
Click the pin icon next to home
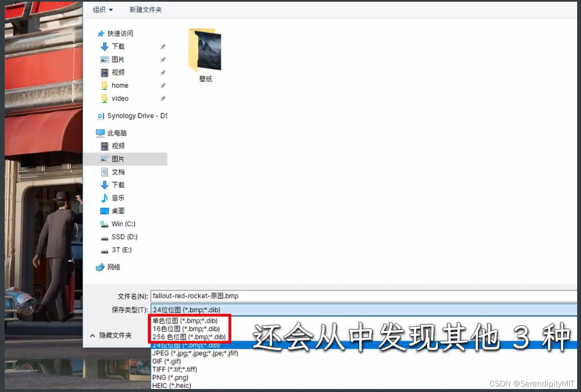pos(163,86)
